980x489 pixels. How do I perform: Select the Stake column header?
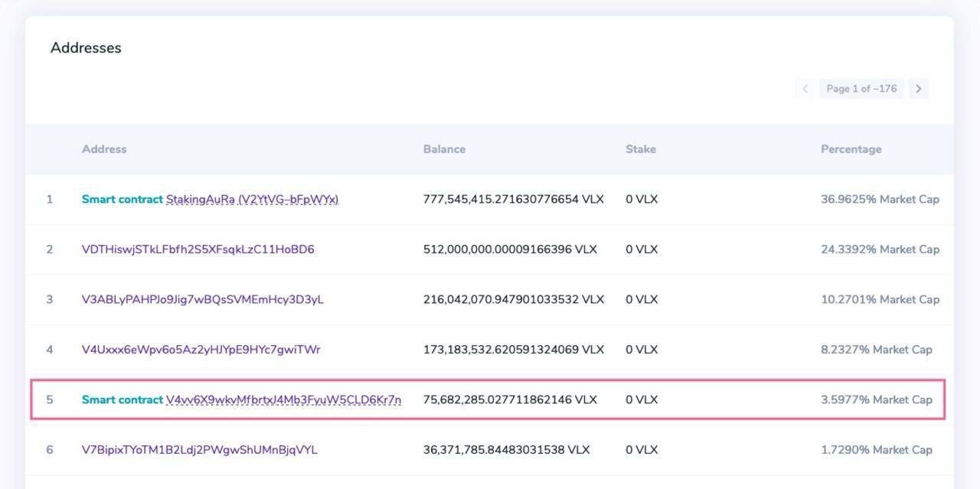pyautogui.click(x=641, y=149)
